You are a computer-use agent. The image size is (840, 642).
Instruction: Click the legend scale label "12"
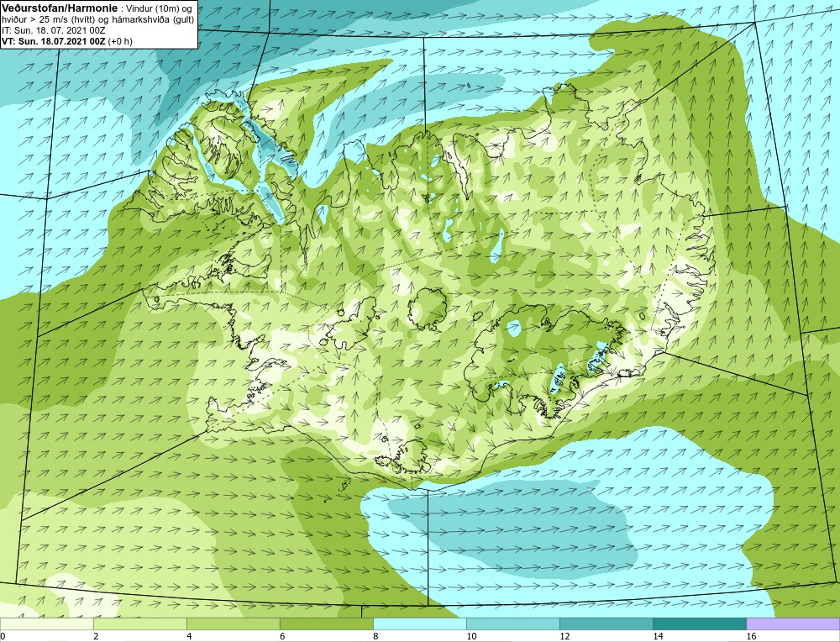point(564,637)
